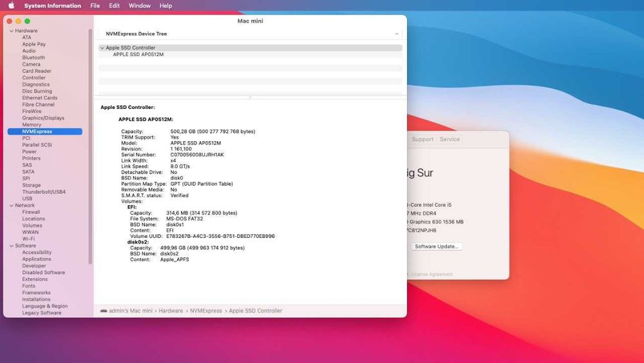The height and width of the screenshot is (363, 644).
Task: Select the highlighted NVMExpress sidebar item
Action: point(45,132)
